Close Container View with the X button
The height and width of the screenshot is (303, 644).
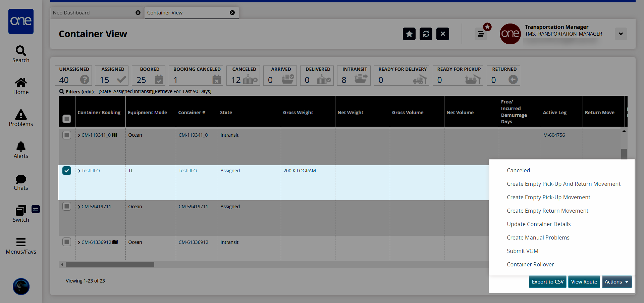point(443,34)
